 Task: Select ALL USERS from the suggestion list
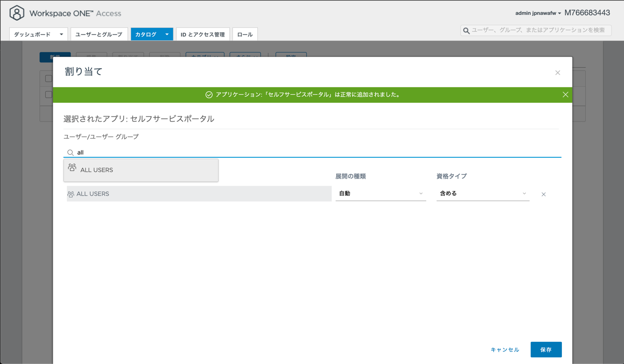(x=141, y=170)
